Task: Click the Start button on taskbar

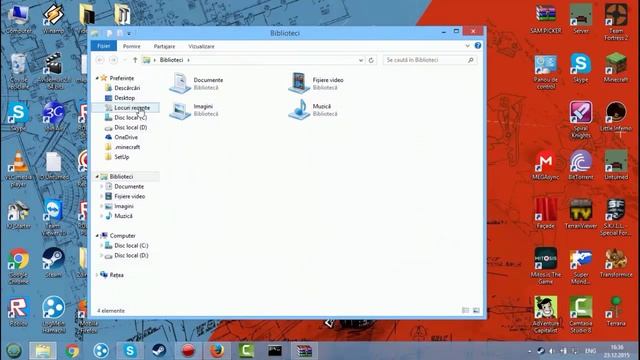Action: [13, 351]
